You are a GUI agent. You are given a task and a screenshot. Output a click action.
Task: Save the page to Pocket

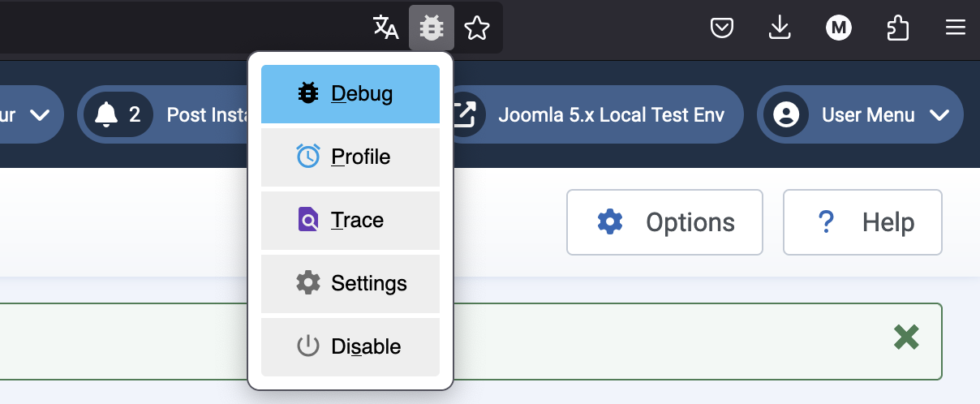pyautogui.click(x=722, y=28)
